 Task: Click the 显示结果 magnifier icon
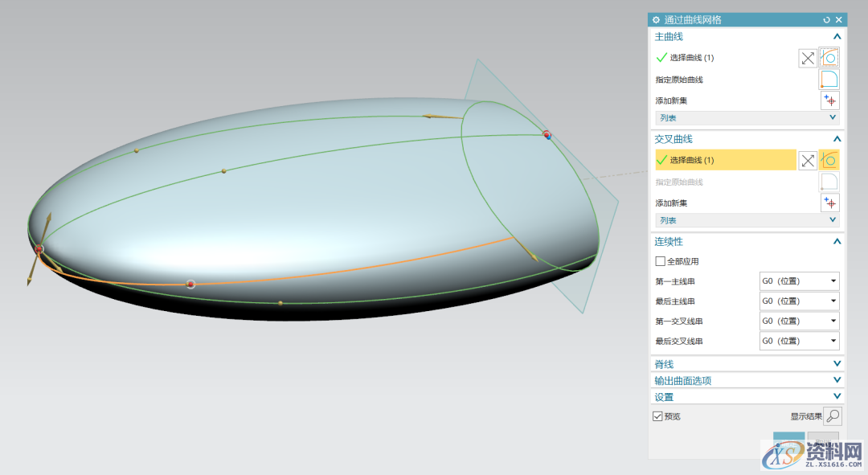point(833,416)
